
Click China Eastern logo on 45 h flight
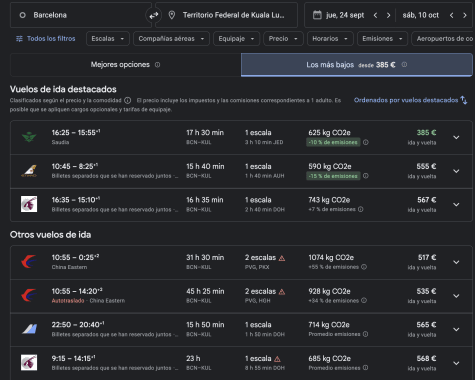pyautogui.click(x=29, y=295)
